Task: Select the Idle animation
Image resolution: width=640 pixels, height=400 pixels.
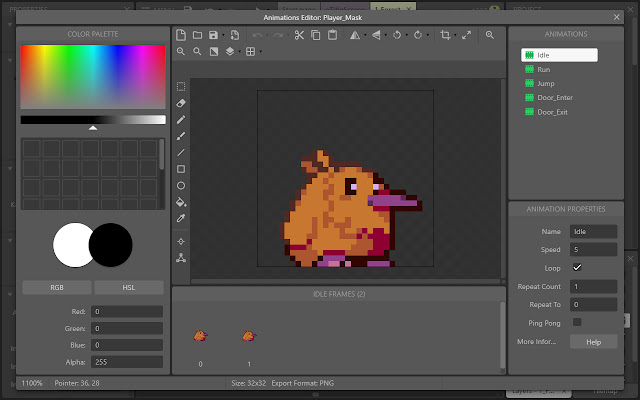Action: click(559, 55)
